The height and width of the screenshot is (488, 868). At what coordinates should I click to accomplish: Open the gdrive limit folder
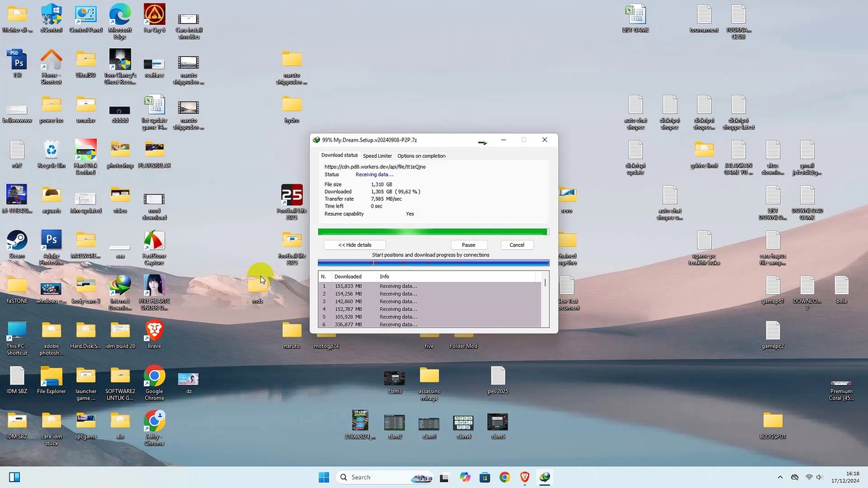[x=704, y=154]
